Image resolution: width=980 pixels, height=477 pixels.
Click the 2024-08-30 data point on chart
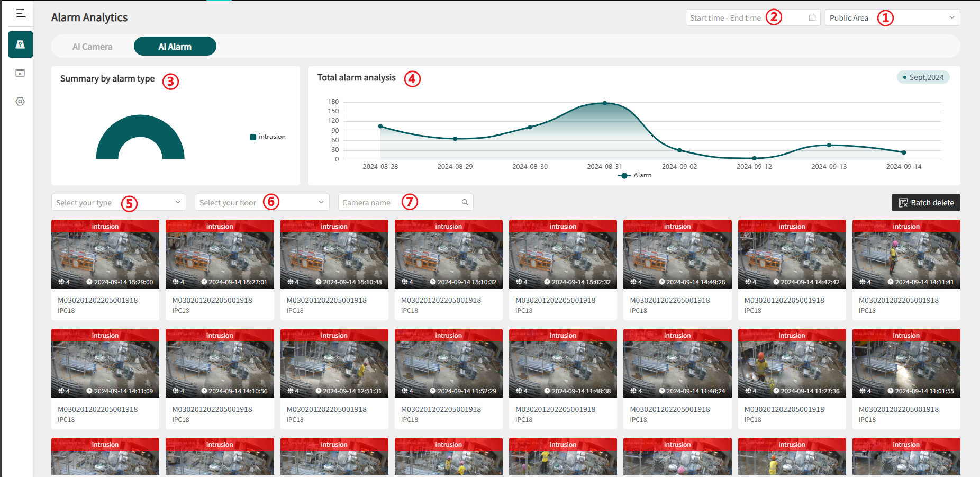coord(530,127)
